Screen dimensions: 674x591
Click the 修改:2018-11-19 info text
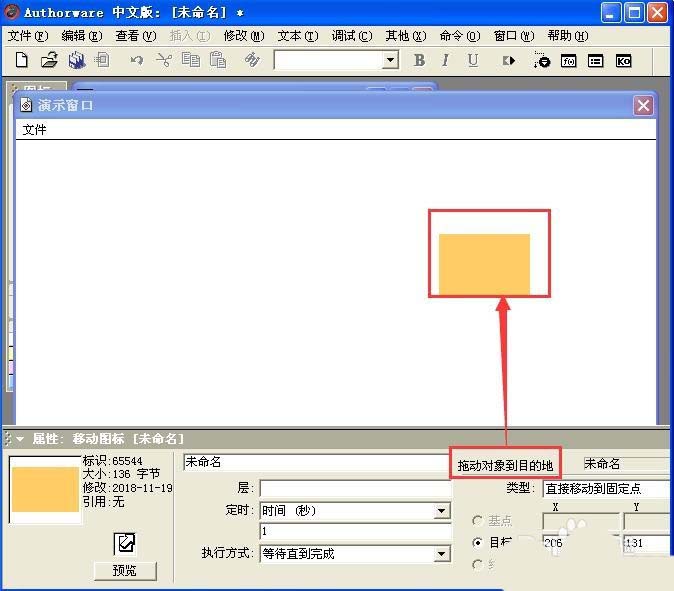pyautogui.click(x=127, y=488)
